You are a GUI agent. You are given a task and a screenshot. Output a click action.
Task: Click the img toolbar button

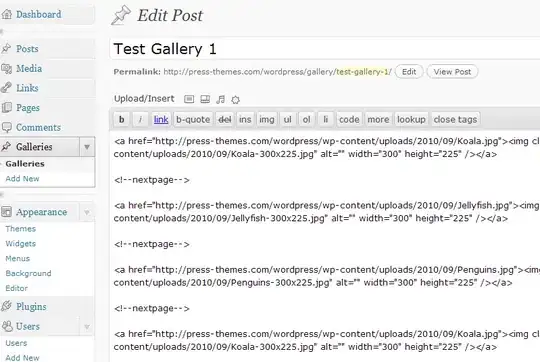click(x=267, y=120)
